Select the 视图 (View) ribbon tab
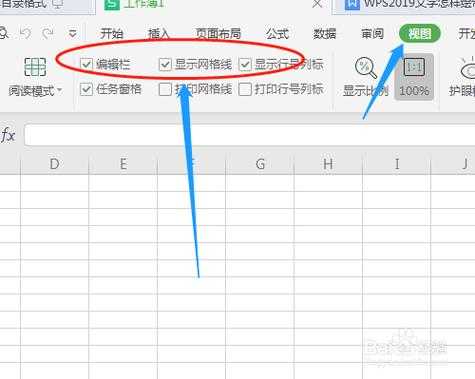Screen dimensions: 475x379 coord(420,33)
